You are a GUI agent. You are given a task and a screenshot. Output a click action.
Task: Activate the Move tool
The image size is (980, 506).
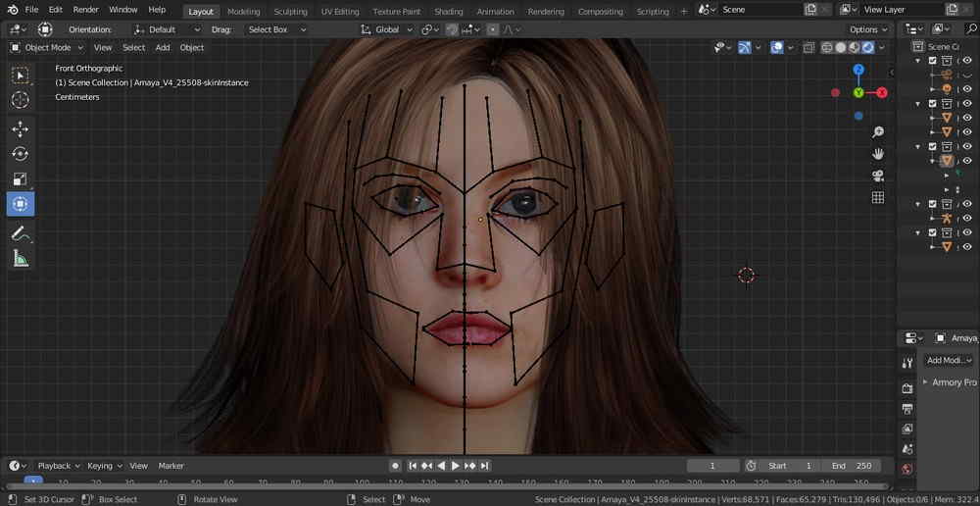(20, 129)
